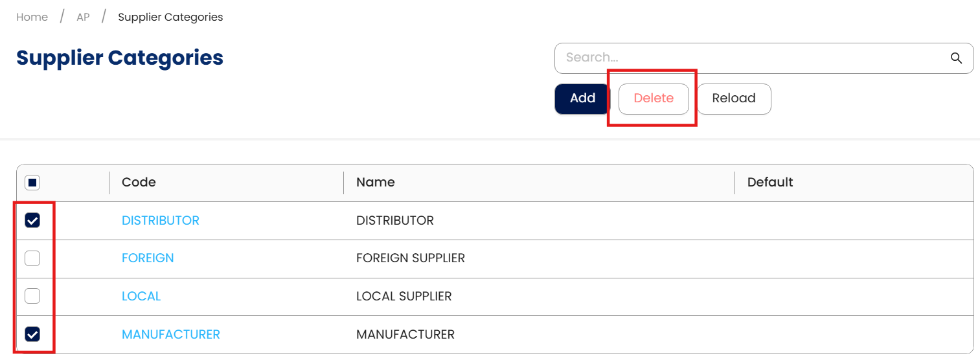Sort by the Code column header
The height and width of the screenshot is (360, 980).
(139, 183)
